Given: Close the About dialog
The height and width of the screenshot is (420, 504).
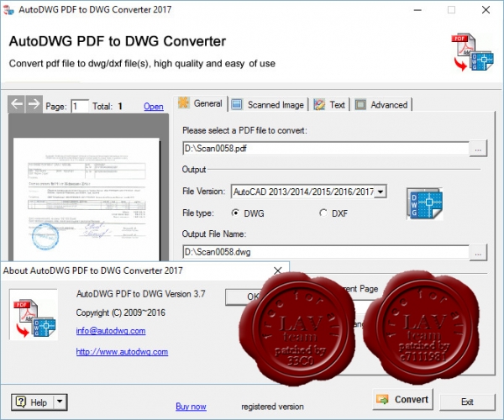Looking at the screenshot, I should click(278, 270).
